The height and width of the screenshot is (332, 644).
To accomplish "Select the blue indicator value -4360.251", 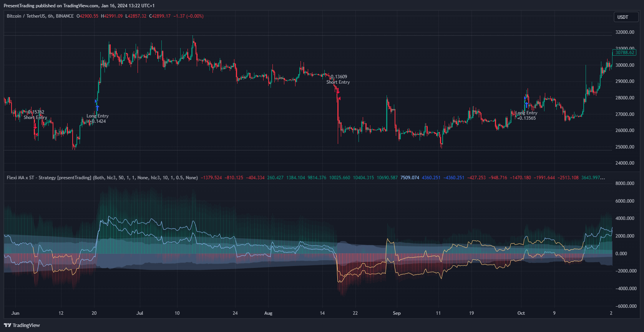I will pyautogui.click(x=454, y=178).
